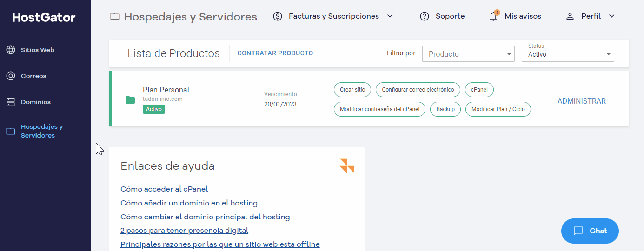Open link 2 pasos para tener presencia digital
This screenshot has width=644, height=251.
[184, 231]
